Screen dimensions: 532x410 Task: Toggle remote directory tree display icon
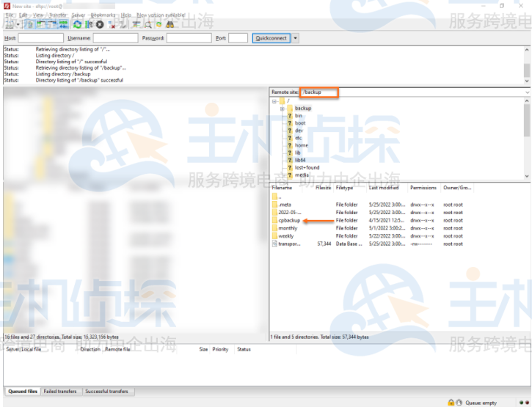(52, 24)
